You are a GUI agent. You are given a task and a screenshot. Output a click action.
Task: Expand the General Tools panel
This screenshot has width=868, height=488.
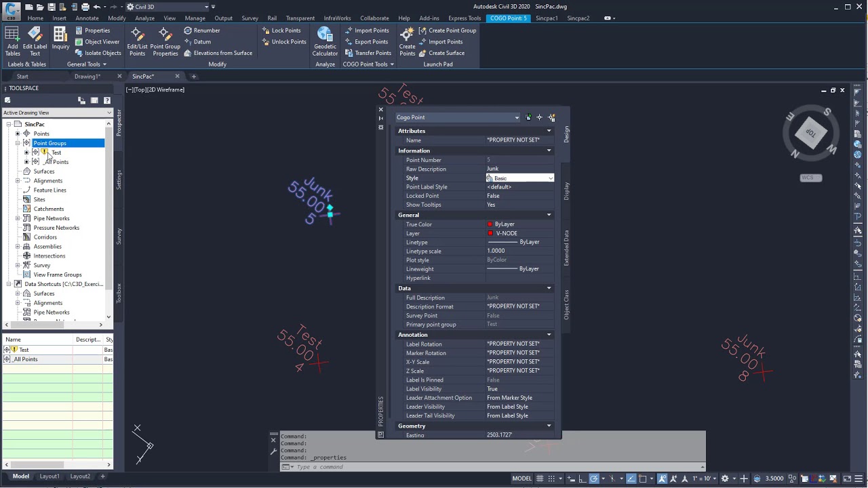tap(87, 64)
